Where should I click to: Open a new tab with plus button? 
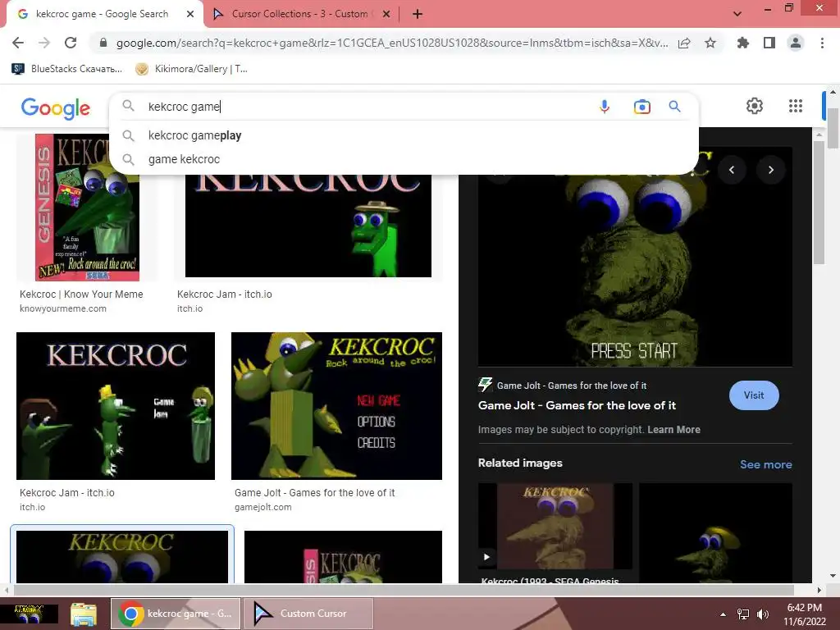(418, 14)
